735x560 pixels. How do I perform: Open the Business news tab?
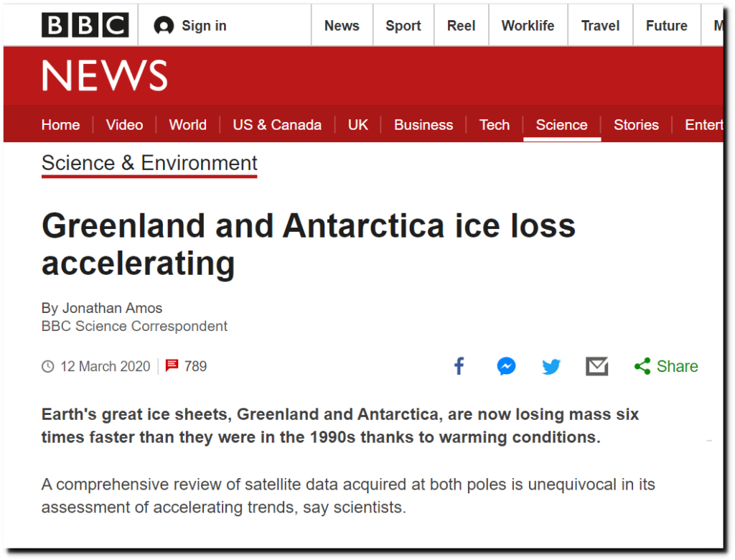point(423,125)
